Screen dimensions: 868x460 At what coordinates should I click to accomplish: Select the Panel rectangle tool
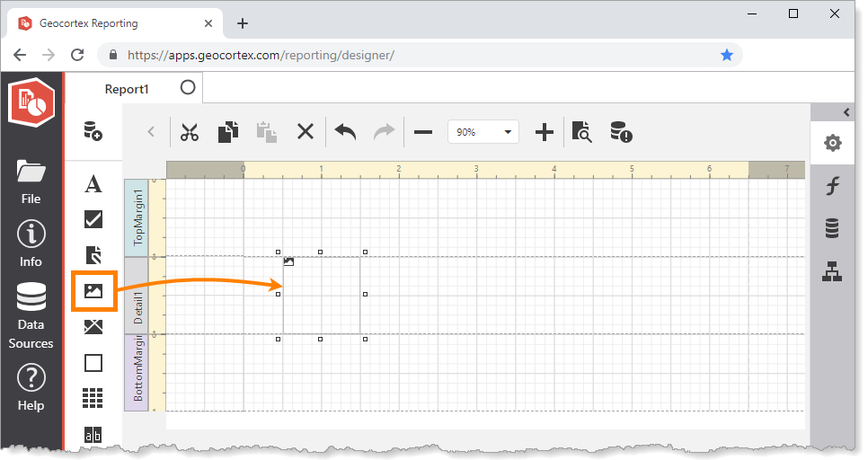click(93, 363)
